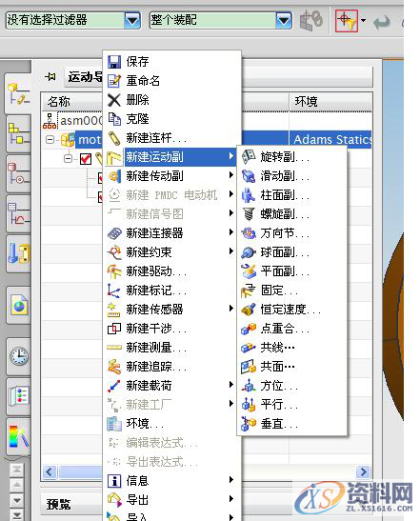Open the entire assembly (整个装配) dropdown
This screenshot has height=521, width=420.
pos(284,21)
